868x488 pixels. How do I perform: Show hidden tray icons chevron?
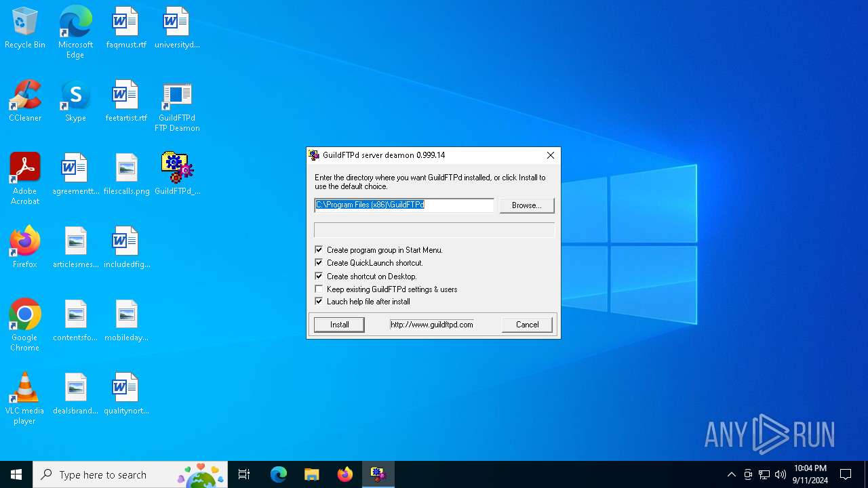[731, 474]
